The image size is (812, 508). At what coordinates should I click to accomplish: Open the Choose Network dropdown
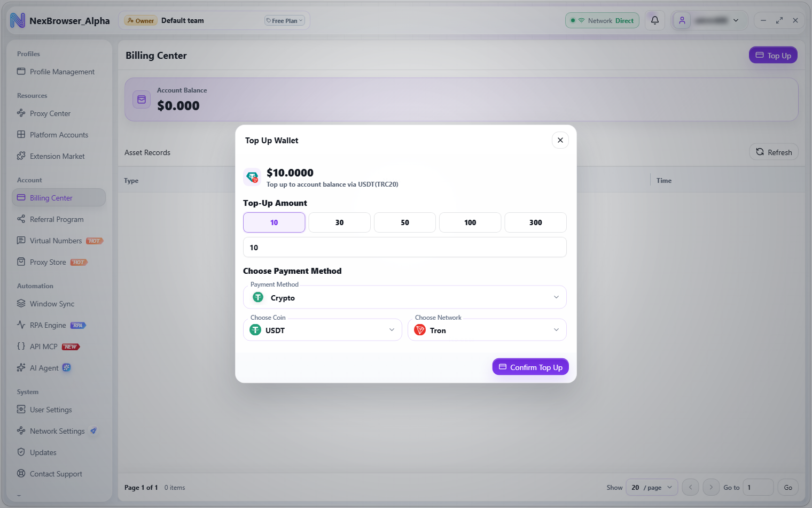487,330
